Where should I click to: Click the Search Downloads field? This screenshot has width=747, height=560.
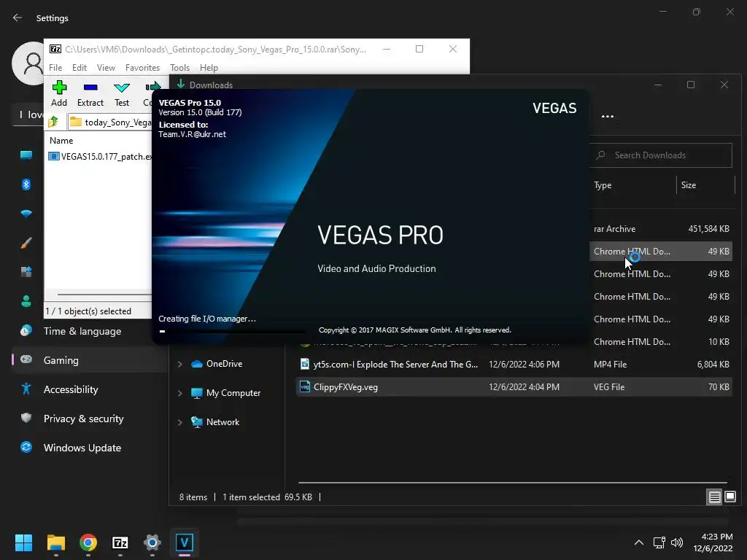click(661, 155)
